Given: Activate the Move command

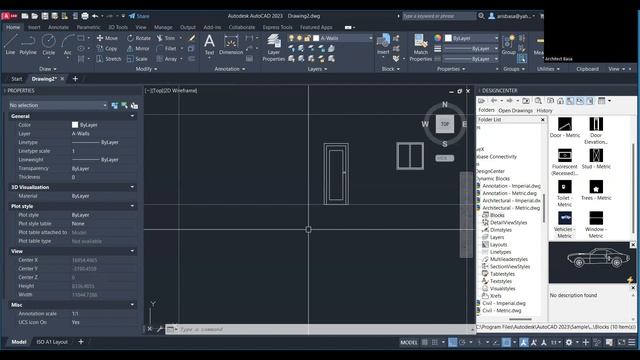Looking at the screenshot, I should [x=107, y=38].
